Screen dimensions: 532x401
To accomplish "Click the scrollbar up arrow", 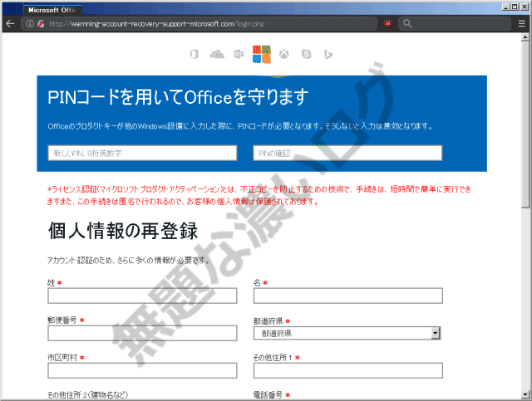I will [x=525, y=37].
